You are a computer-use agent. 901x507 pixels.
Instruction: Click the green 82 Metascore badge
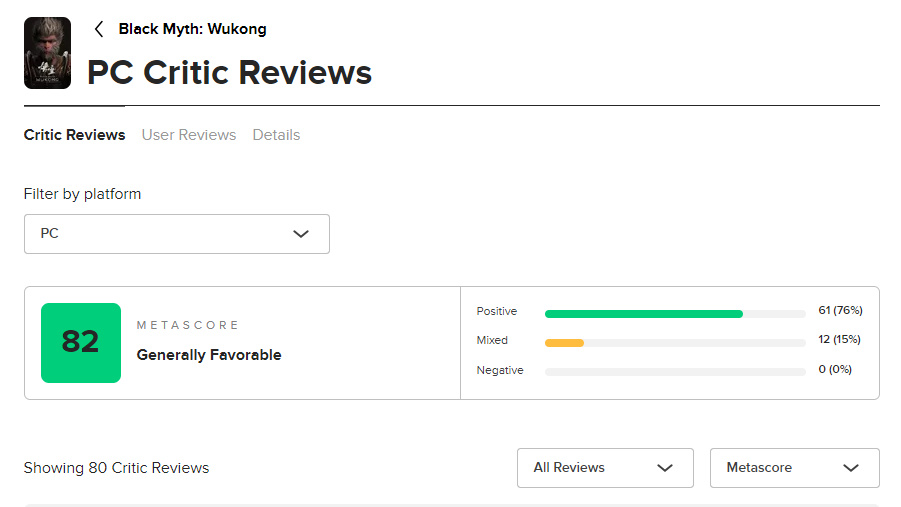pos(81,343)
